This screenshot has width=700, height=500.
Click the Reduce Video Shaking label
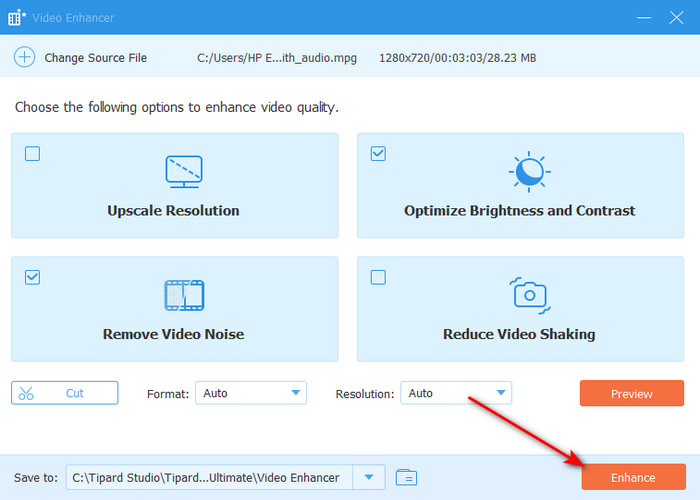pos(519,334)
